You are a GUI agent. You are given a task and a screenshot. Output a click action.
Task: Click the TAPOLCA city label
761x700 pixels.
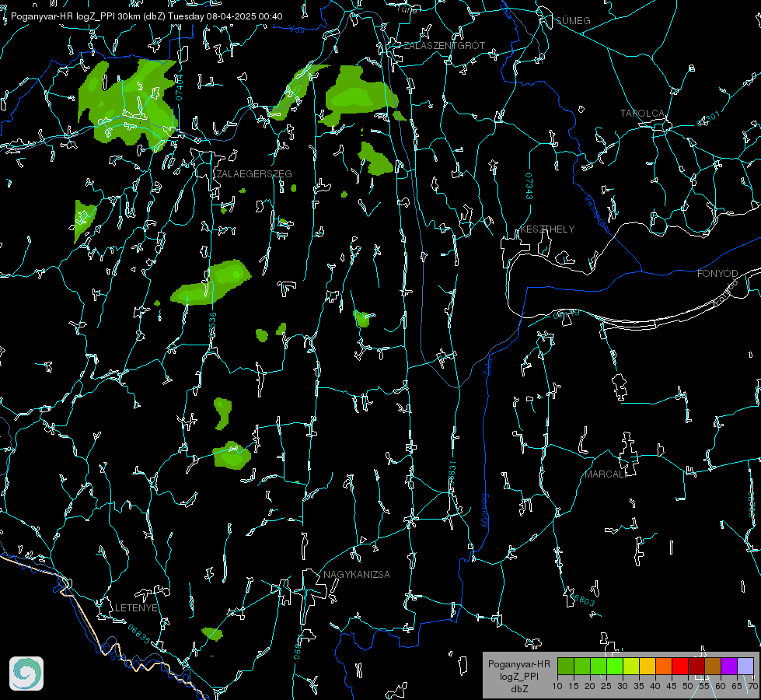pos(642,114)
